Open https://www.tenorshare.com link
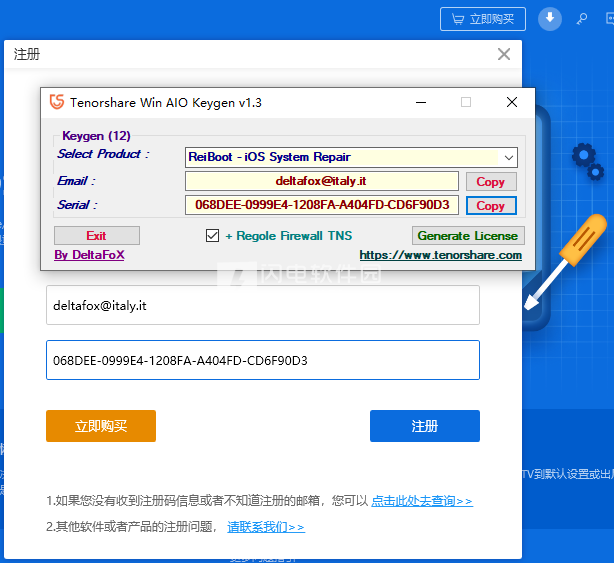This screenshot has height=563, width=614. pos(441,255)
